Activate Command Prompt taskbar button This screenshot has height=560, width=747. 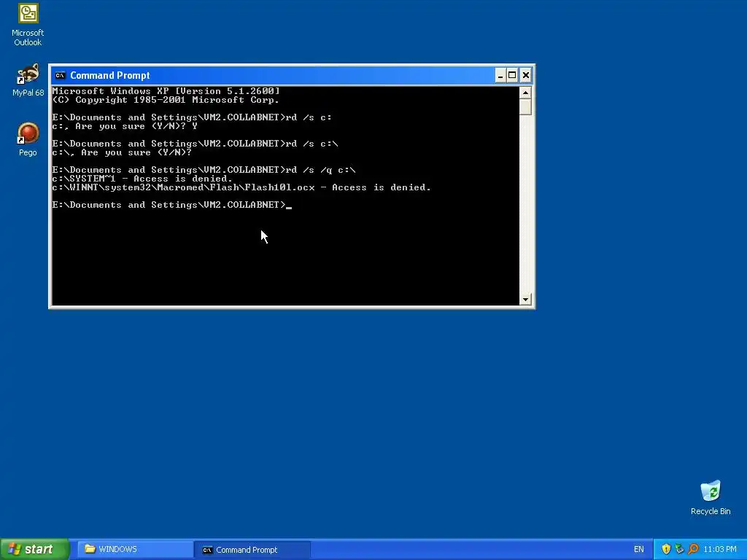(x=252, y=550)
